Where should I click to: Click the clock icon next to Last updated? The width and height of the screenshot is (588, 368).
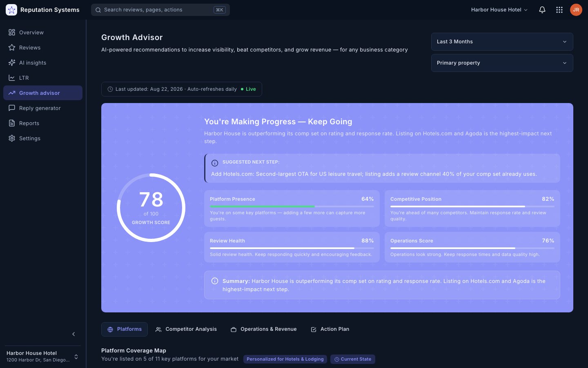pyautogui.click(x=110, y=89)
